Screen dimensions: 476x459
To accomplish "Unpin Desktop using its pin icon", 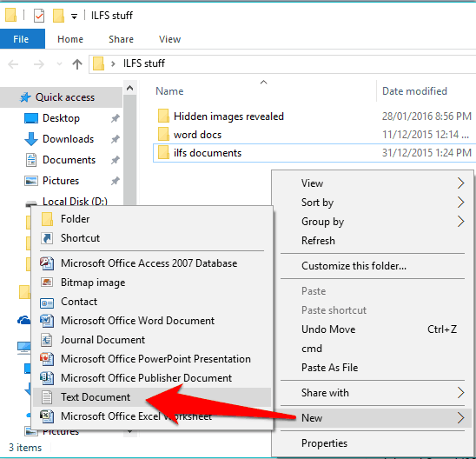I will coord(115,118).
